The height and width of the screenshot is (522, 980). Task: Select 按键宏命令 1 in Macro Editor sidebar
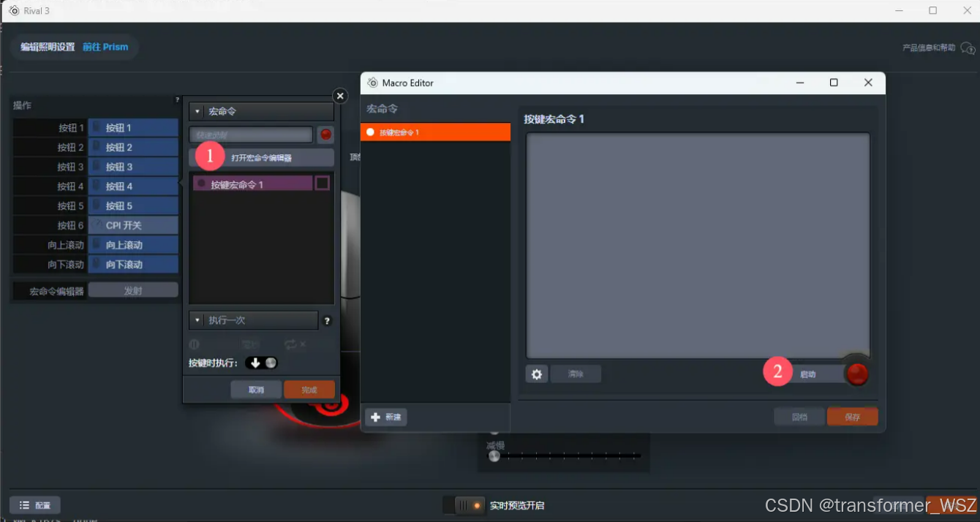436,132
